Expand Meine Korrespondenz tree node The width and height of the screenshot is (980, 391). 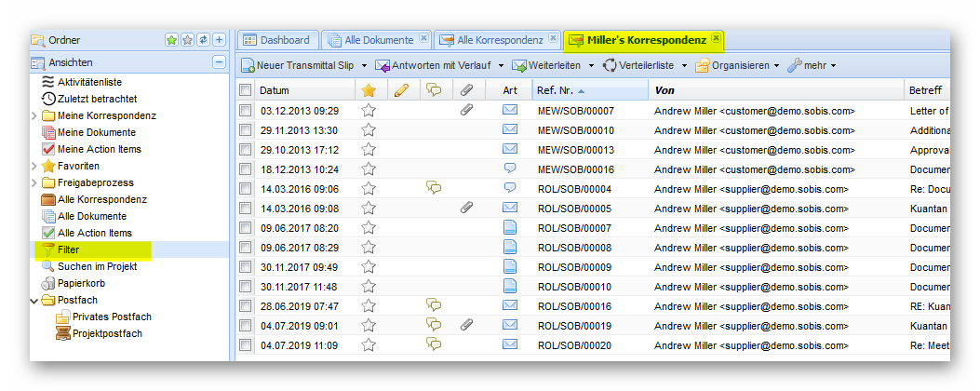35,115
